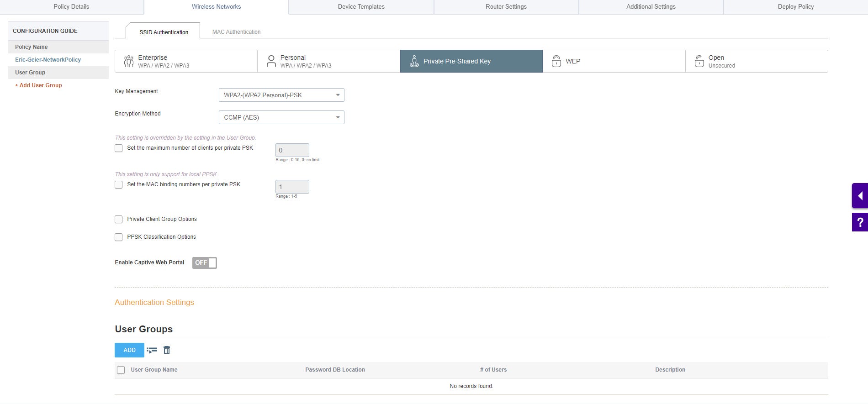868x404 pixels.
Task: Click the Authentication Settings heading
Action: [154, 303]
